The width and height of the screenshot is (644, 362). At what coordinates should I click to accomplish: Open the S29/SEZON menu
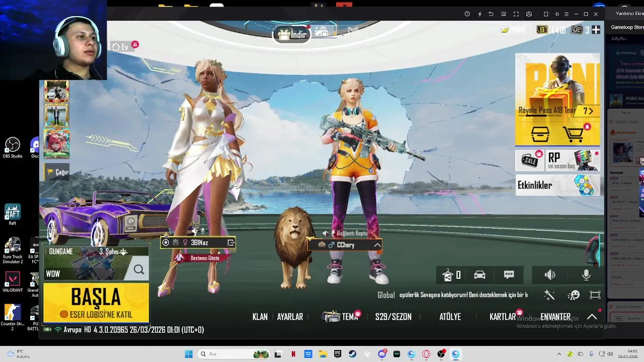pyautogui.click(x=393, y=317)
